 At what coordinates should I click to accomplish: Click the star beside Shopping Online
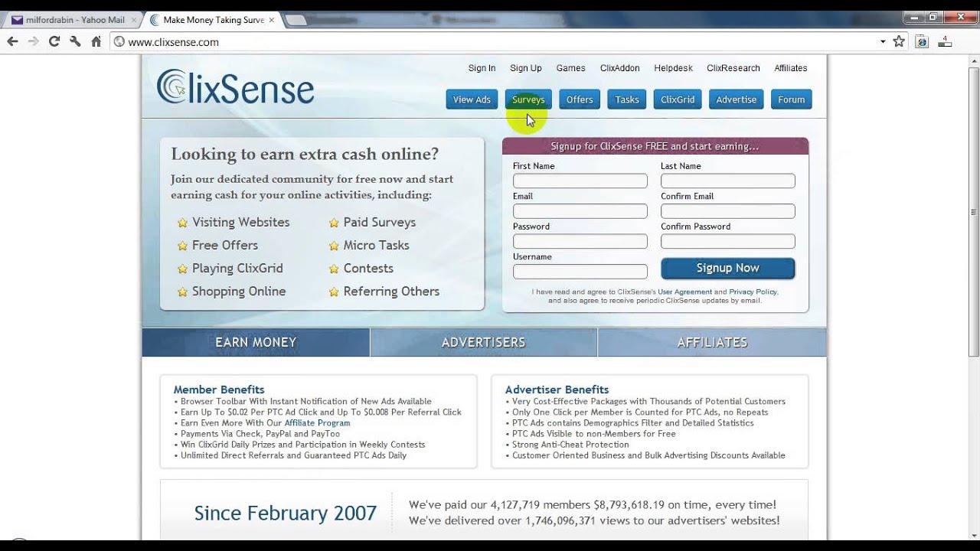[x=182, y=292]
